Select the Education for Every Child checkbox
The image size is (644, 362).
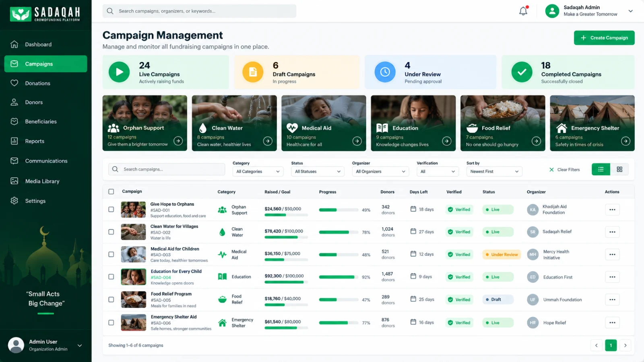[111, 277]
